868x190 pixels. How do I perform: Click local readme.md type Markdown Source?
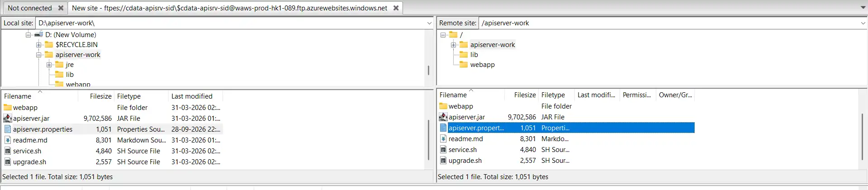[141, 140]
